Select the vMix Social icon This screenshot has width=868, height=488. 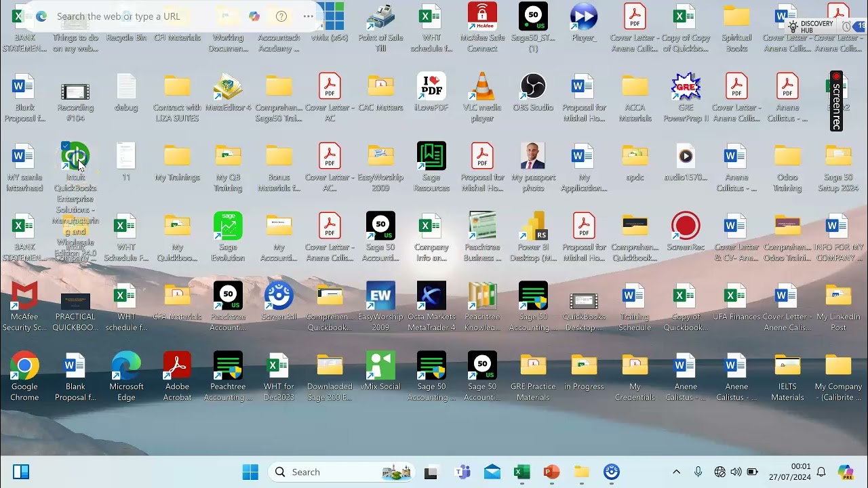[x=380, y=372]
